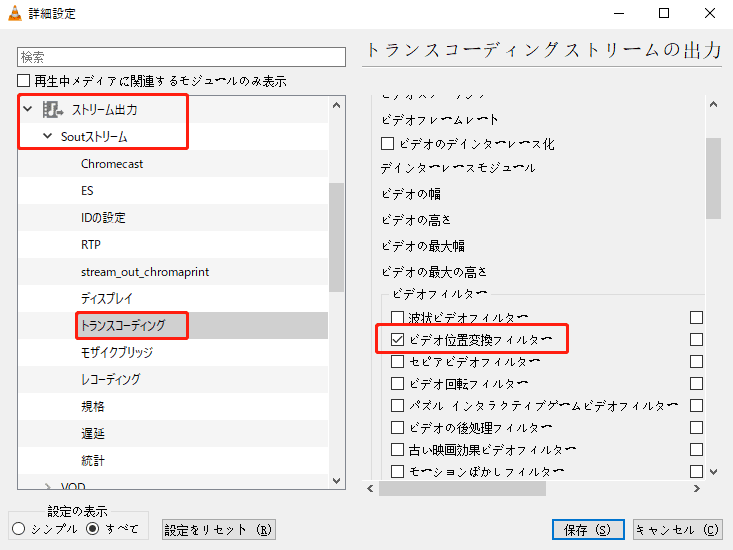Collapse the ストリーム出力 tree node
The height and width of the screenshot is (550, 733).
(28, 109)
